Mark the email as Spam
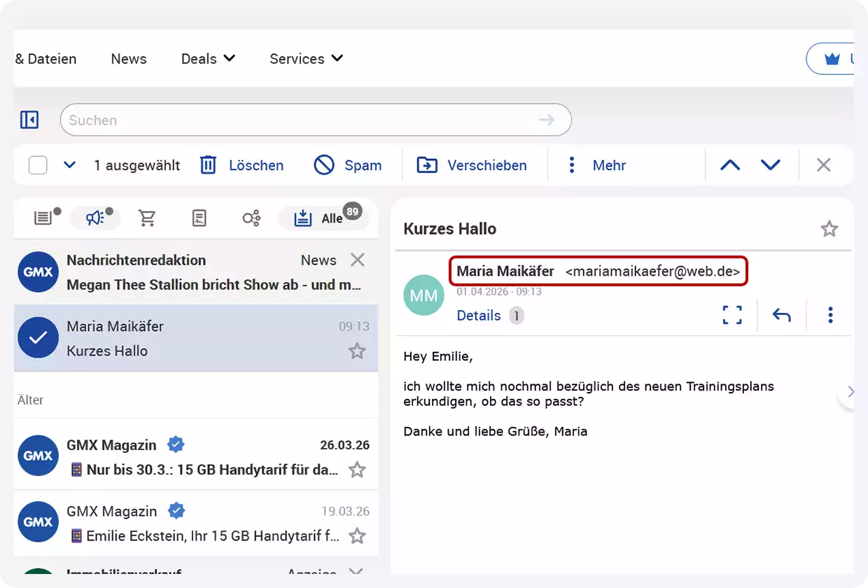Image resolution: width=868 pixels, height=588 pixels. 349,164
